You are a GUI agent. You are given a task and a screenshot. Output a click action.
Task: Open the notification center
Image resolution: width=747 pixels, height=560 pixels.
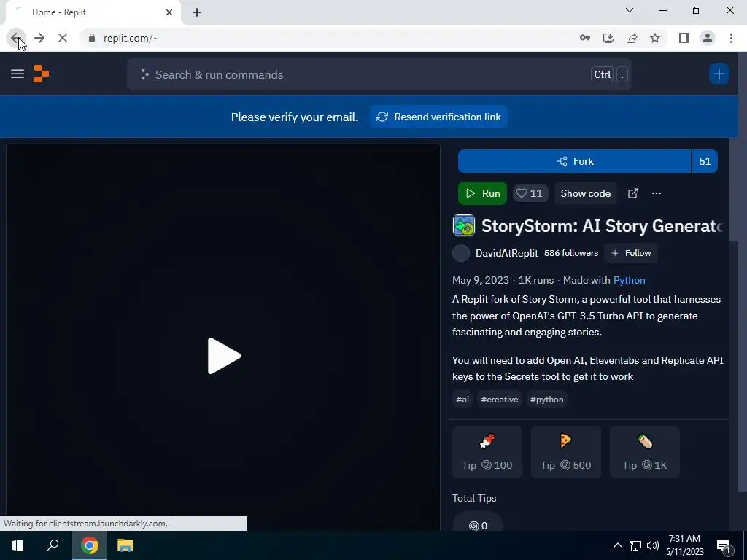coord(724,546)
